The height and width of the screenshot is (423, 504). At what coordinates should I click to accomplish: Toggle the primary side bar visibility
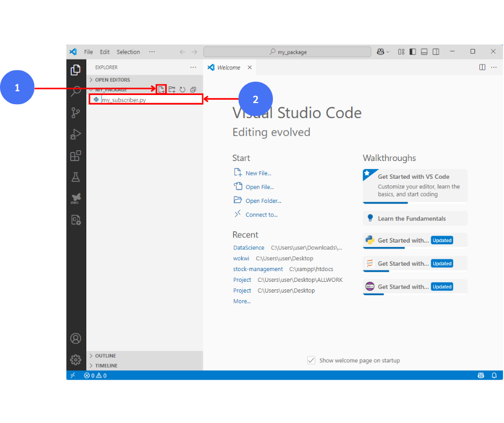click(x=412, y=52)
